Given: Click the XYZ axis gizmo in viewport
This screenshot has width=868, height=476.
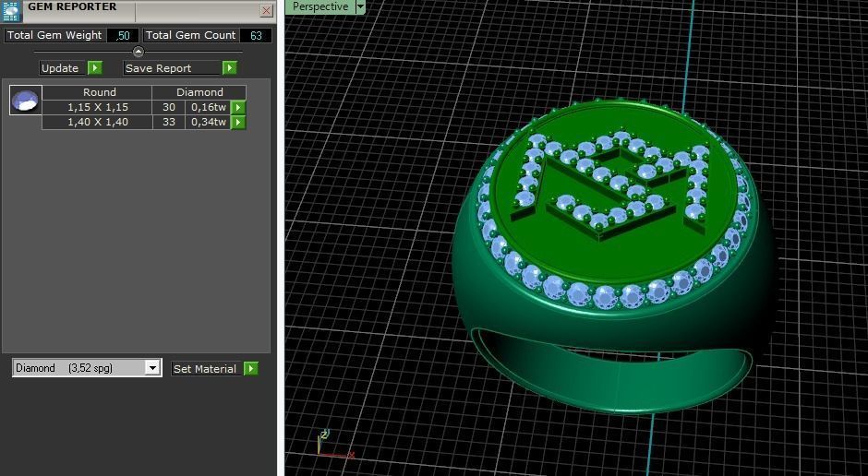Looking at the screenshot, I should tap(333, 445).
